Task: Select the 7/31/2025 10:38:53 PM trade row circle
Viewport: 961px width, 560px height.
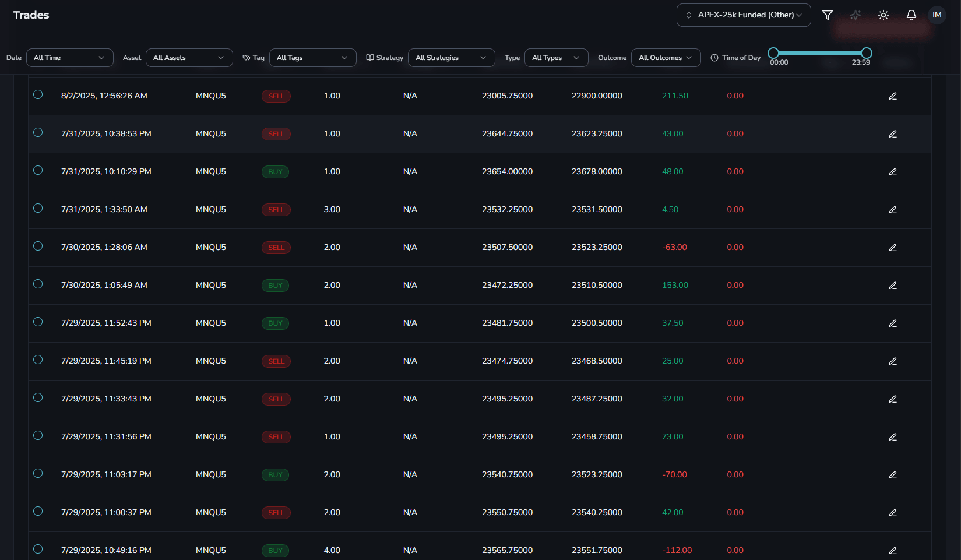Action: [38, 133]
